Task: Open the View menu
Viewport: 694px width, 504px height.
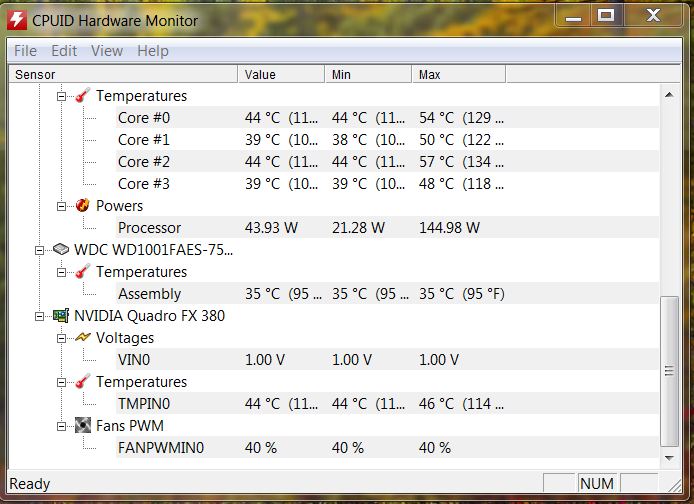Action: click(x=107, y=51)
